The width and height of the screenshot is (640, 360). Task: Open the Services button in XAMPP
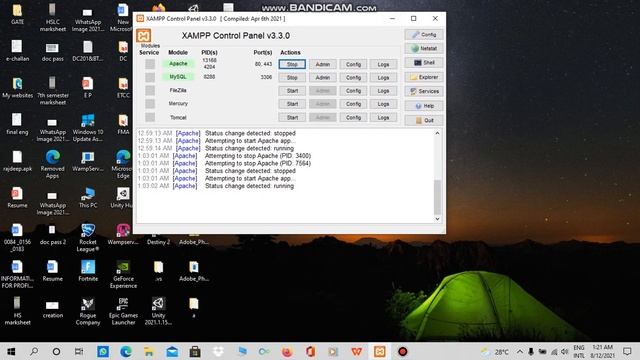[424, 91]
